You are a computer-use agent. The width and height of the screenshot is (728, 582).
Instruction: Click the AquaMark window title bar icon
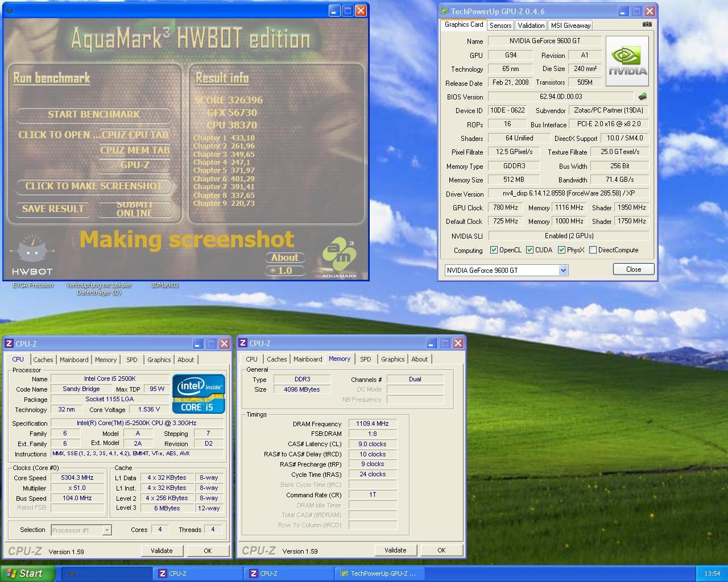[x=10, y=10]
